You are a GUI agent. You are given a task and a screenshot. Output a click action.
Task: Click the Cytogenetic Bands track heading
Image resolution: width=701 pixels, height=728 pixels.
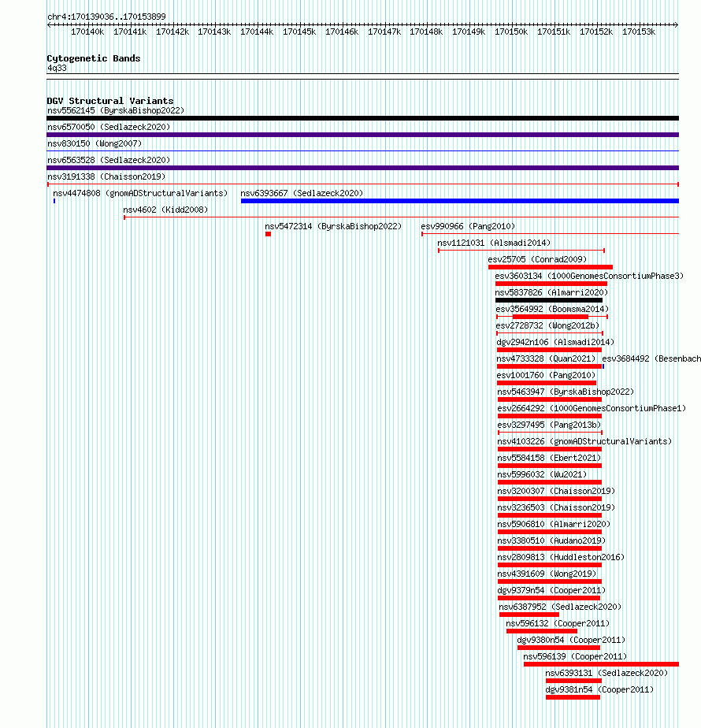(x=93, y=58)
